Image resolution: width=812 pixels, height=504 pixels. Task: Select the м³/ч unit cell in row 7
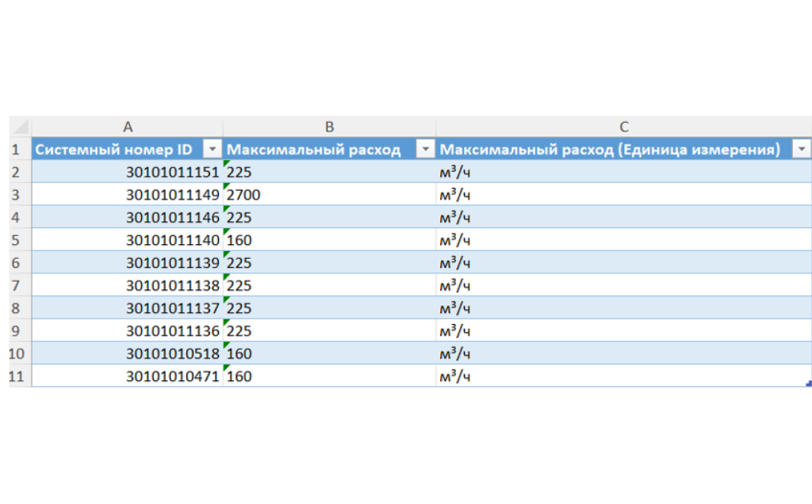pos(623,285)
